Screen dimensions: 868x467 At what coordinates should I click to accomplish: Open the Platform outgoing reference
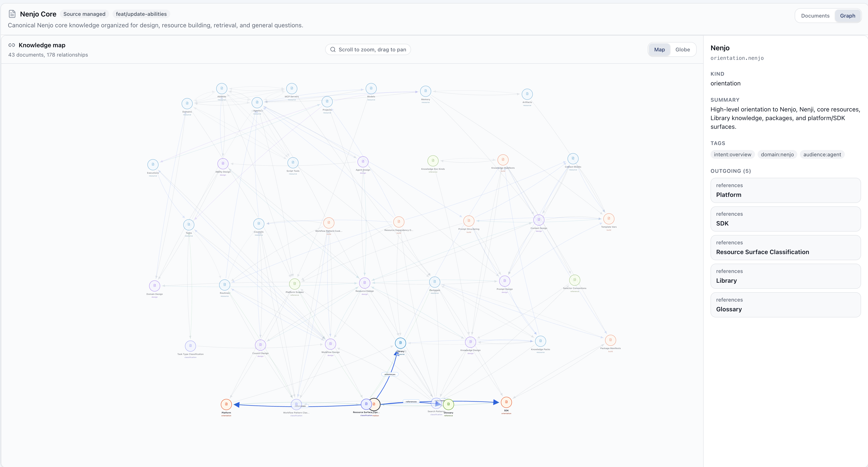[785, 190]
